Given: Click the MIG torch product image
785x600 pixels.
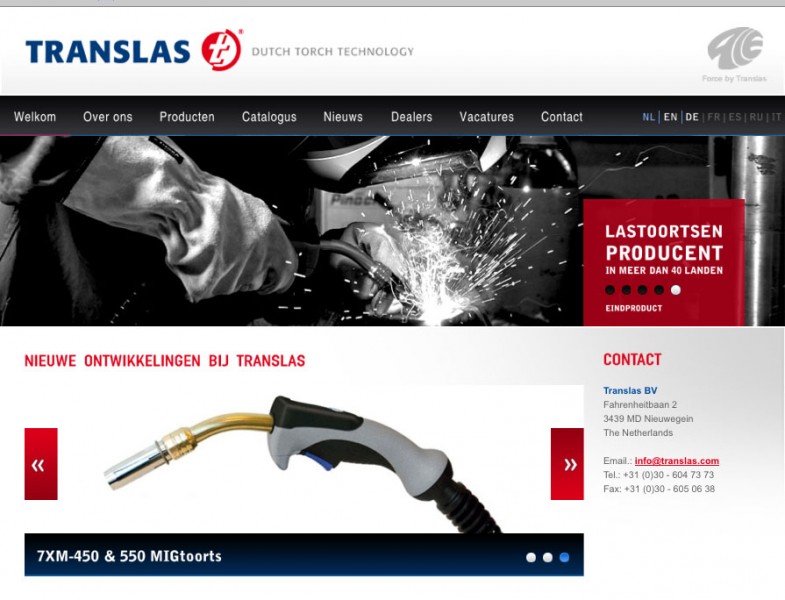Looking at the screenshot, I should point(304,463).
